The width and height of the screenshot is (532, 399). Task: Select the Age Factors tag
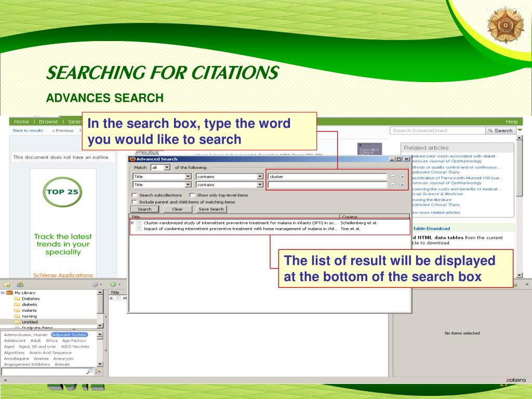(74, 341)
